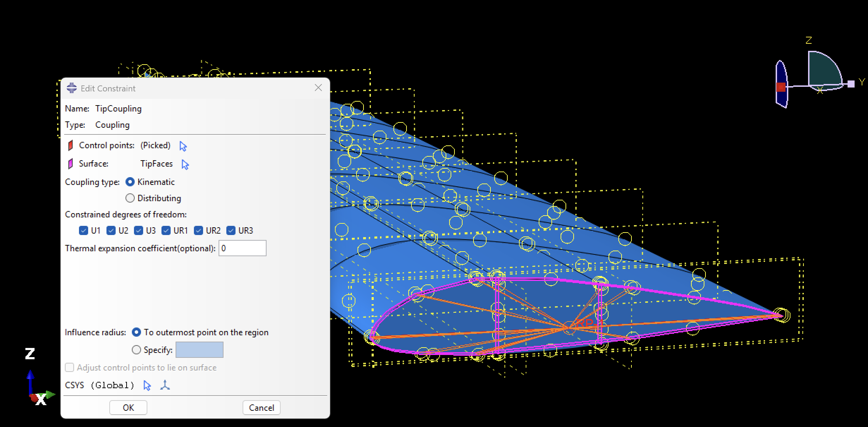Click the TipFaces surface edit arrow icon
Image resolution: width=868 pixels, height=427 pixels.
185,164
